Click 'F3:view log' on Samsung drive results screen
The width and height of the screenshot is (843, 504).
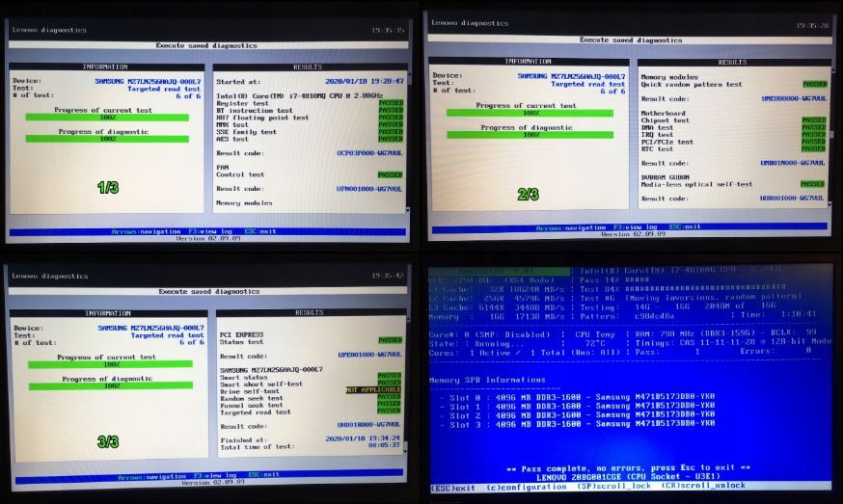click(214, 475)
